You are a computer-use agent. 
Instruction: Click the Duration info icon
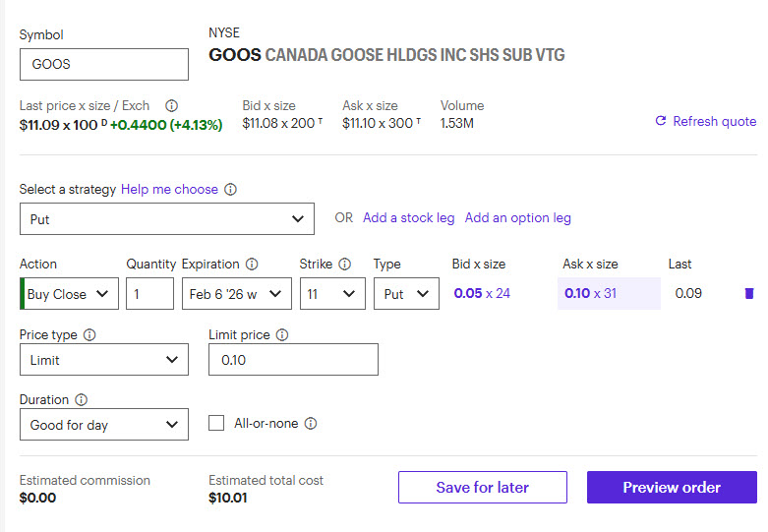(x=81, y=400)
